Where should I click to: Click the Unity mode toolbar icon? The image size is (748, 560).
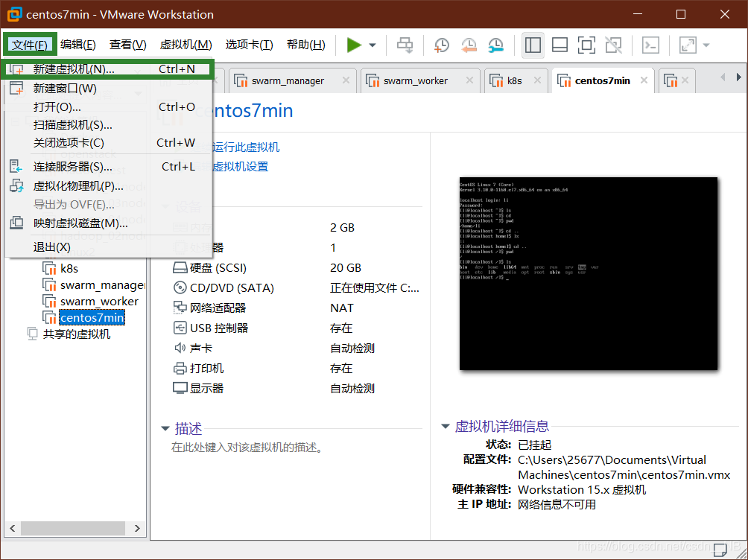click(x=613, y=45)
